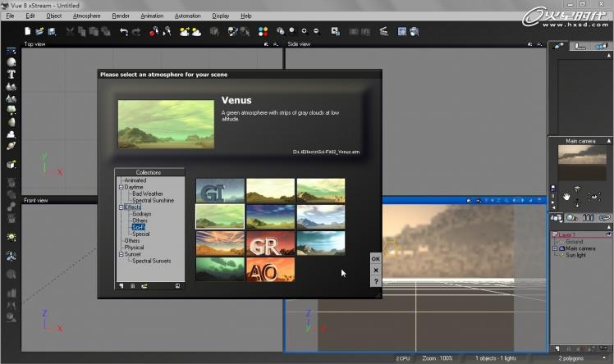Click the Render options icon
Viewport: 614px width, 364px height.
pos(402,31)
